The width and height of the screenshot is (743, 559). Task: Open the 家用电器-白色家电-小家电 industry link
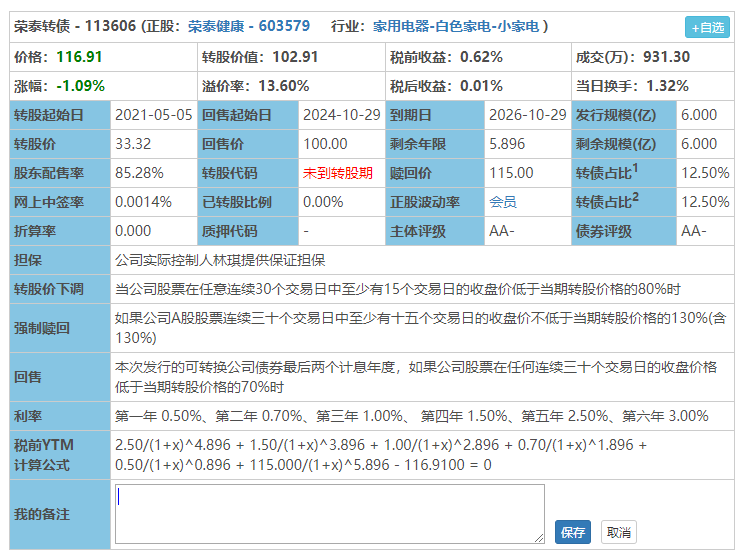pos(456,26)
